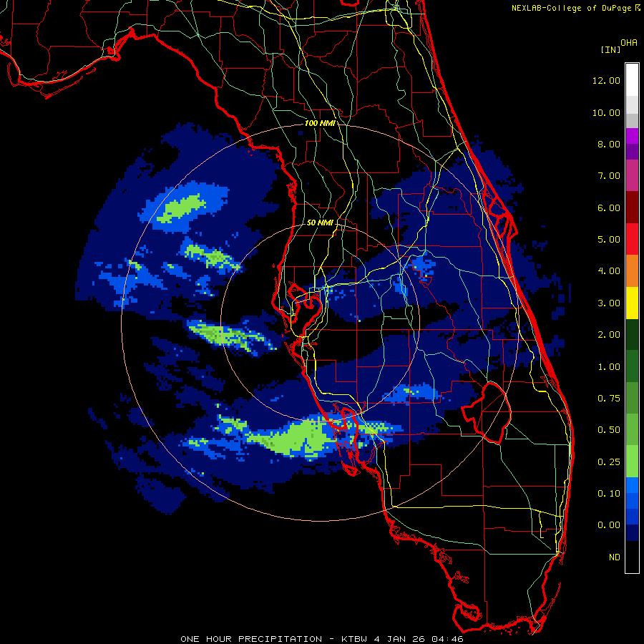Select the 6.00 legend value
Screen dimensions: 644x644
tap(609, 208)
